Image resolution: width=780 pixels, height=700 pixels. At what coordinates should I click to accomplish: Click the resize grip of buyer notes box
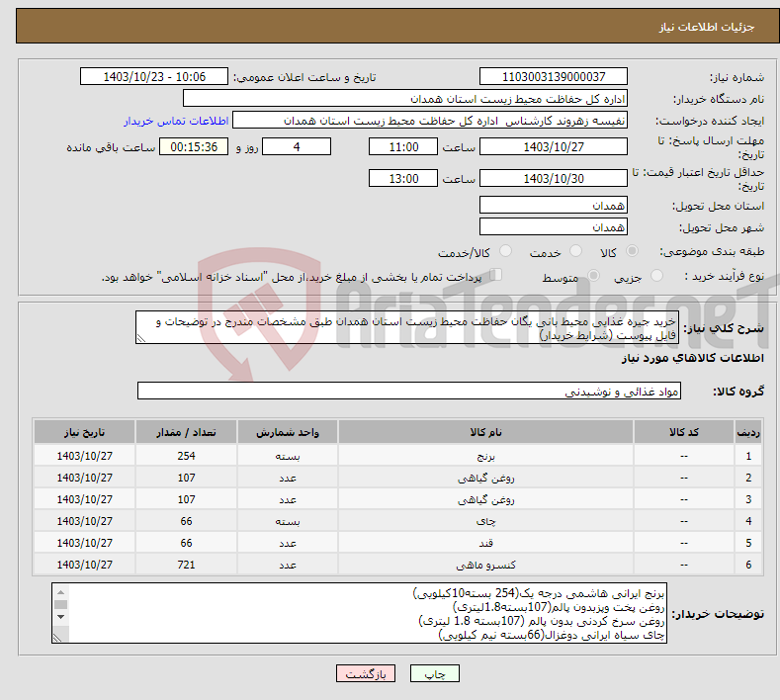click(57, 638)
